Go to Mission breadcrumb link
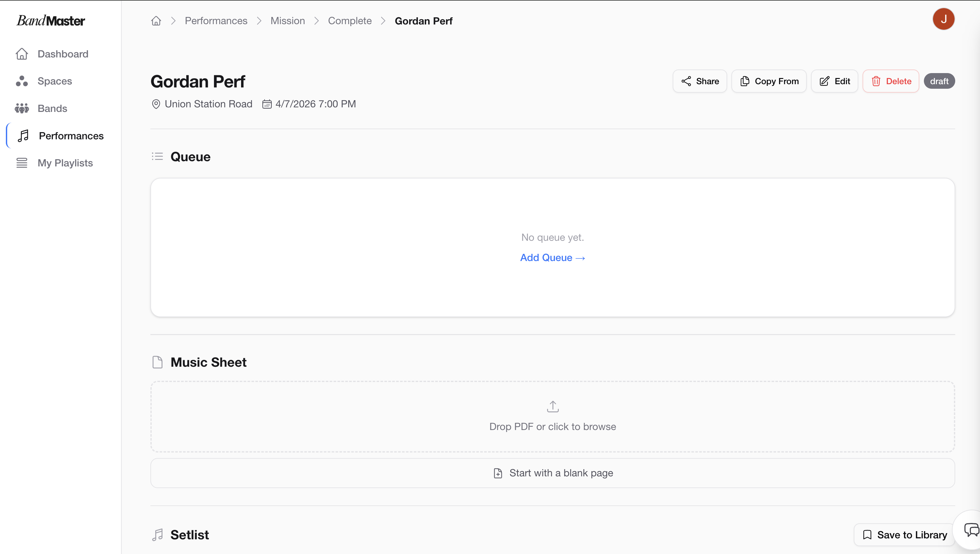Screen dimensions: 980x554 (x=288, y=21)
